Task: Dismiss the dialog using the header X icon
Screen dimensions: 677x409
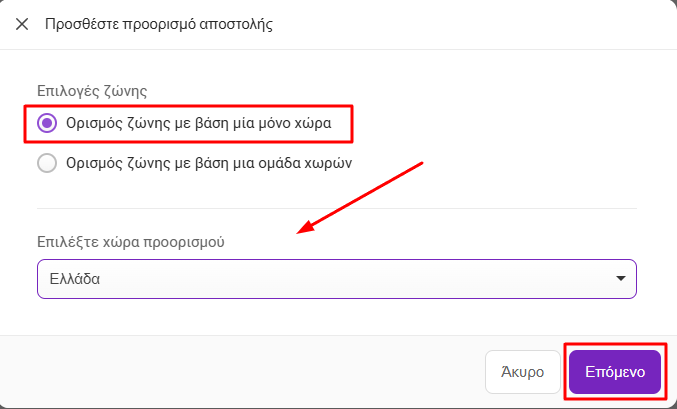Action: point(22,24)
